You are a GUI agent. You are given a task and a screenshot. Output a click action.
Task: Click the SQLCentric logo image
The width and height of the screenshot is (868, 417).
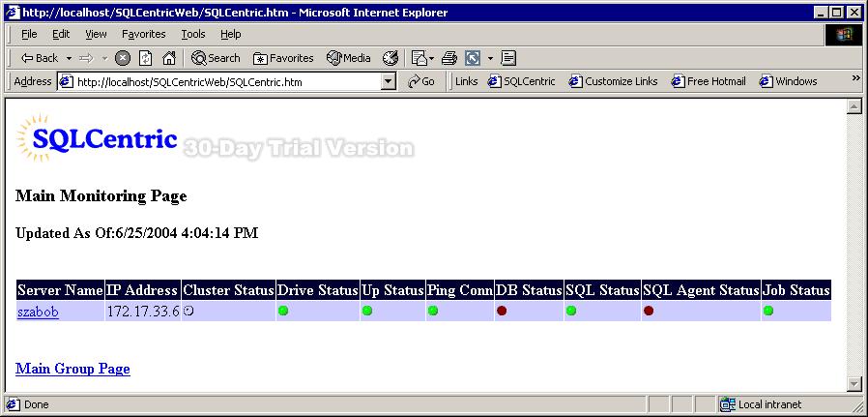tap(97, 138)
